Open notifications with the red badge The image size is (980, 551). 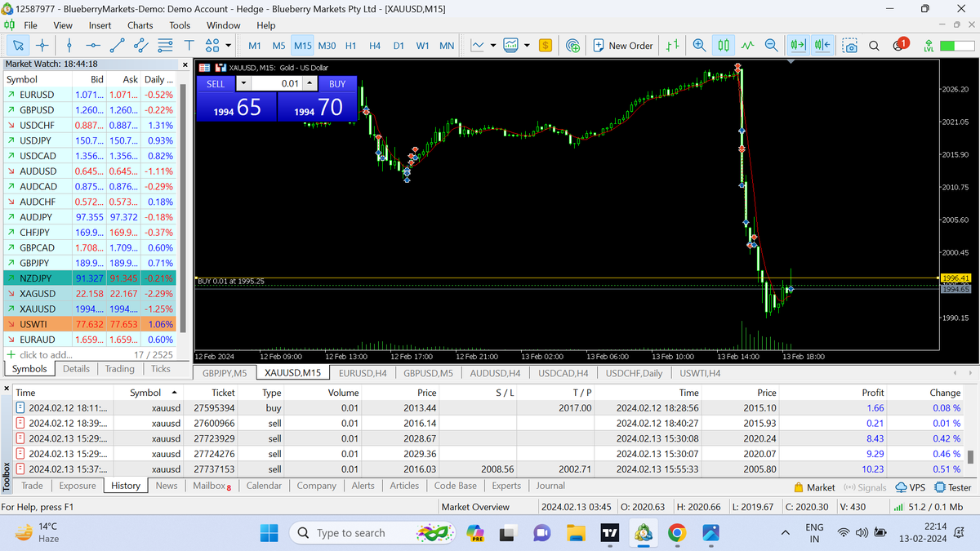click(900, 45)
